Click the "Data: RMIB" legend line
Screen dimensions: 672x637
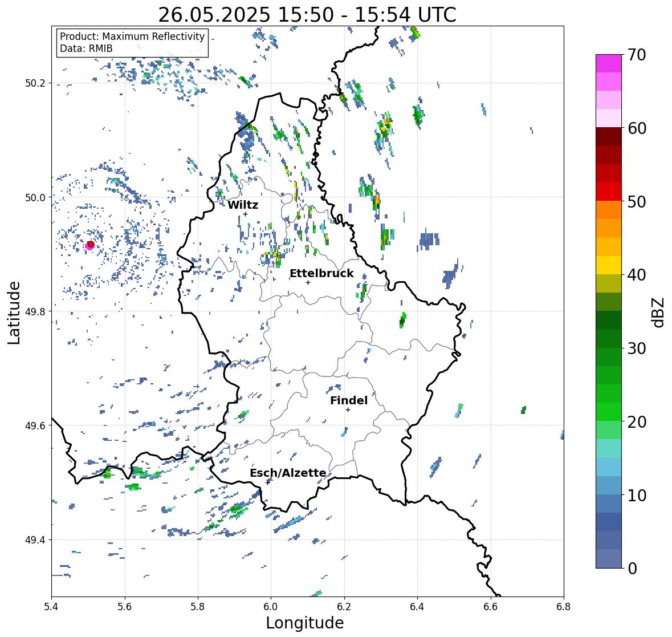coord(86,48)
